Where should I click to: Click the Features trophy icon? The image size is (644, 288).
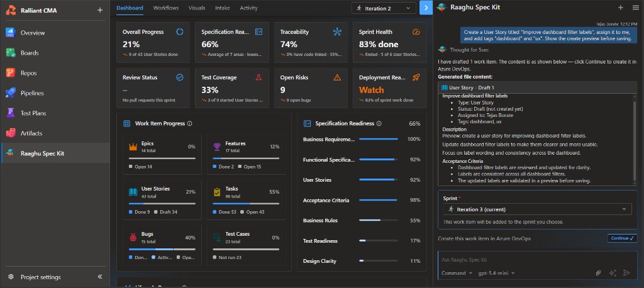pos(217,147)
